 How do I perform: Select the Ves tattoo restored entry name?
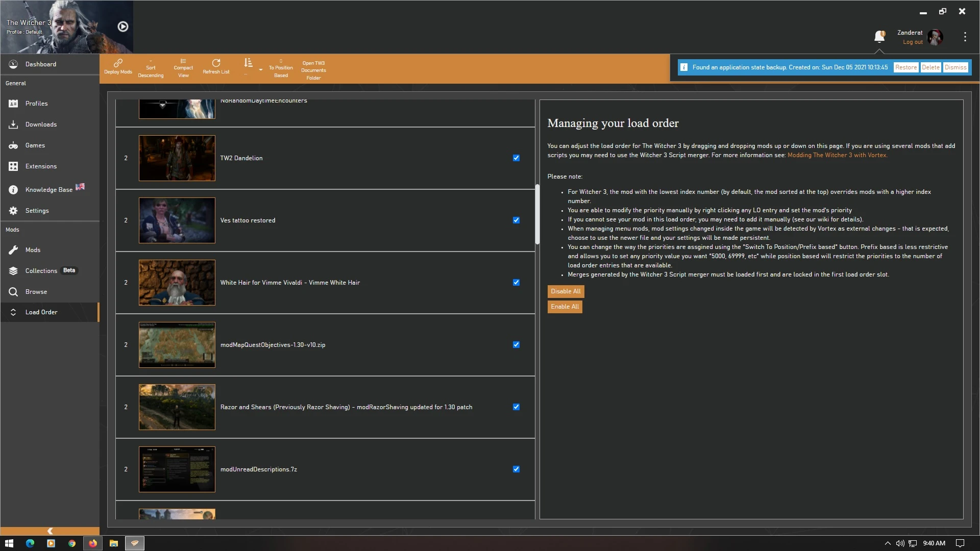coord(248,220)
